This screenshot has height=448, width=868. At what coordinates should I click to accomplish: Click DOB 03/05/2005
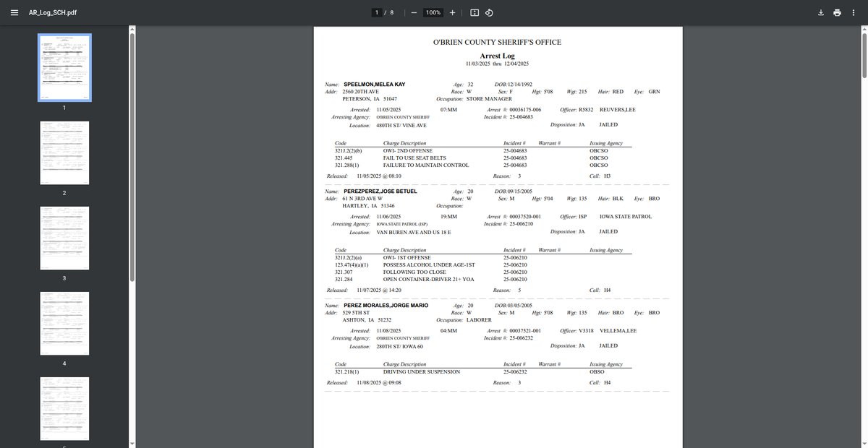519,305
